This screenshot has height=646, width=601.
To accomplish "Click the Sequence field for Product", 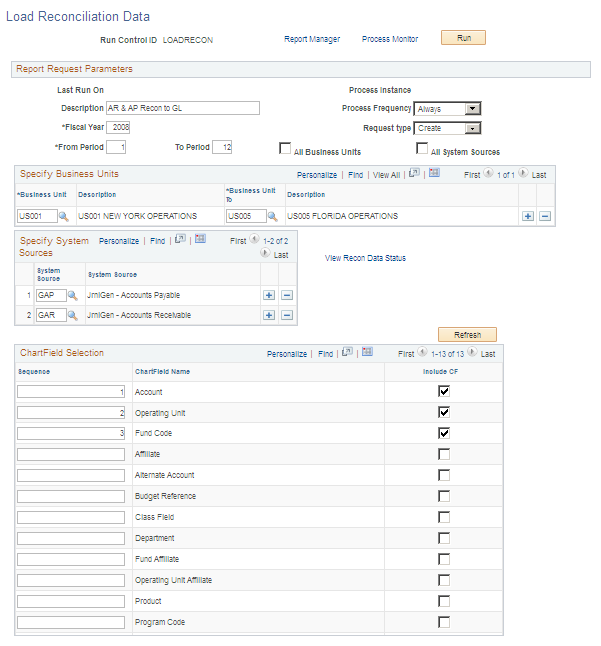I will (x=71, y=602).
